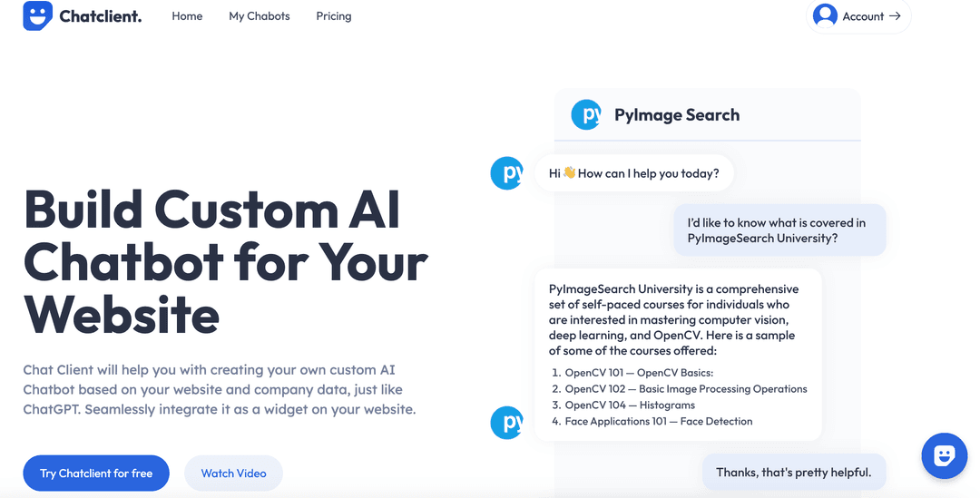The image size is (980, 498).
Task: Go to the Home menu item
Action: pyautogui.click(x=187, y=16)
